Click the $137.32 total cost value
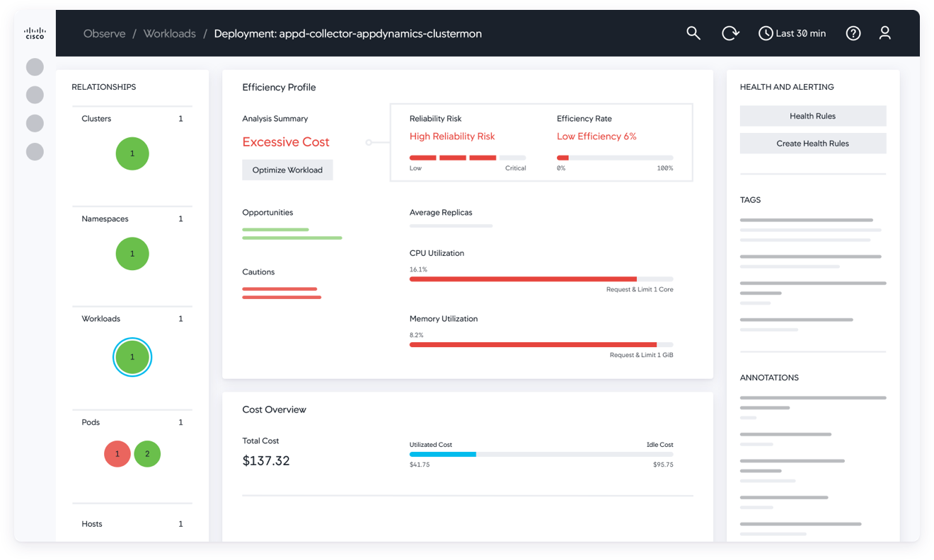 click(266, 461)
